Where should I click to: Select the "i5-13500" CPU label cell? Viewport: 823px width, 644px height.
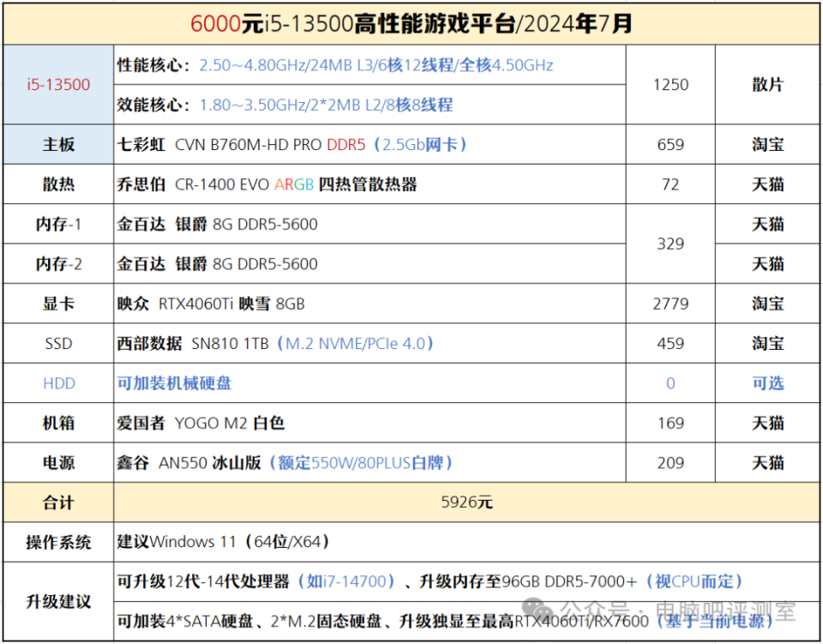pyautogui.click(x=58, y=85)
